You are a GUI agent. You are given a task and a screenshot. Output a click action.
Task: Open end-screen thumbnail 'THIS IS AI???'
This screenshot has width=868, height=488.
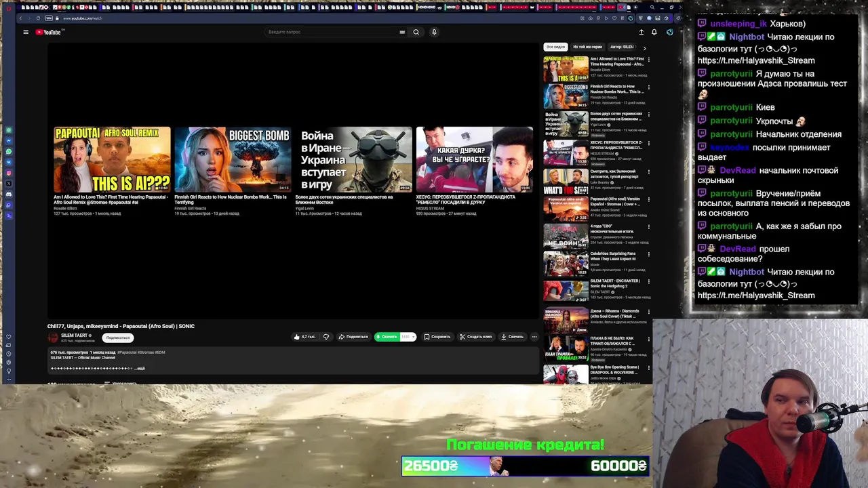click(x=112, y=159)
